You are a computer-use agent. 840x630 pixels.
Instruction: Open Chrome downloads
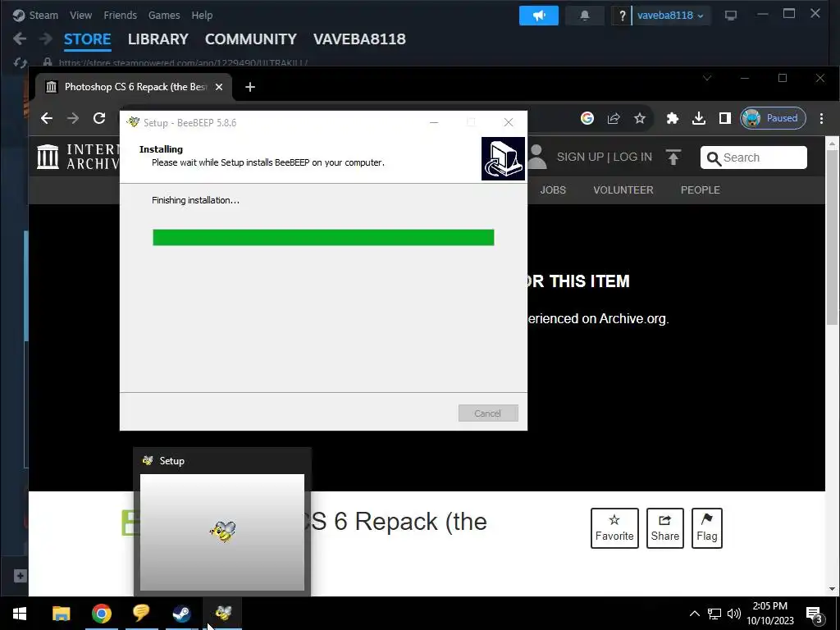pyautogui.click(x=699, y=118)
